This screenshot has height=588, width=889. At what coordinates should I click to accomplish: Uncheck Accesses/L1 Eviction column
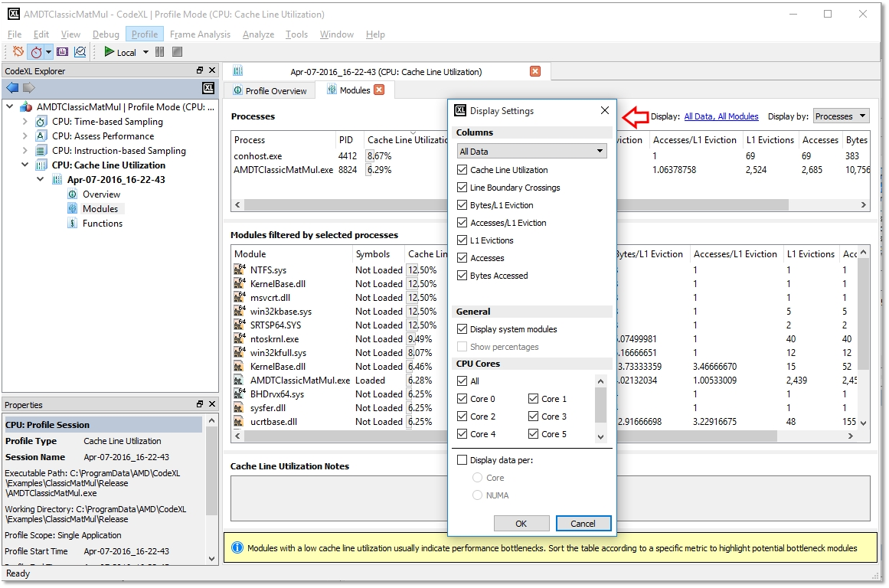[x=462, y=222]
